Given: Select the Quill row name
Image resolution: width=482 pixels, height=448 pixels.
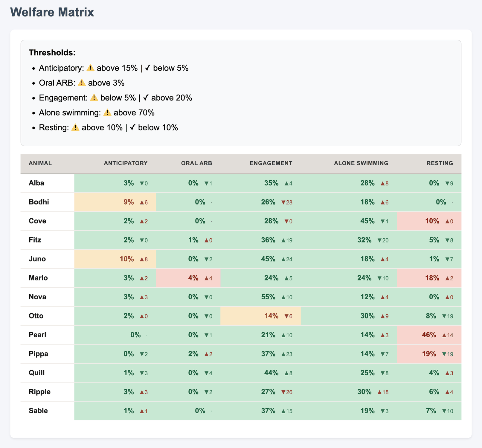Looking at the screenshot, I should point(36,373).
